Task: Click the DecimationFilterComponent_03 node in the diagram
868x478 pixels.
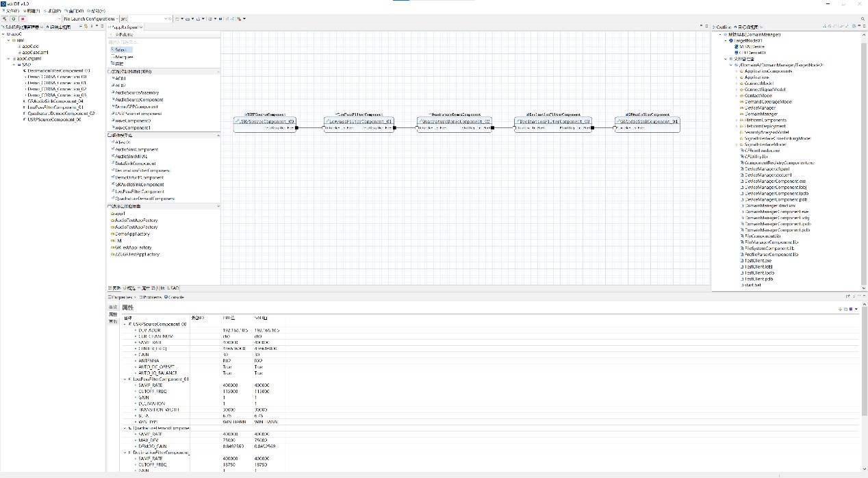Action: (x=552, y=121)
